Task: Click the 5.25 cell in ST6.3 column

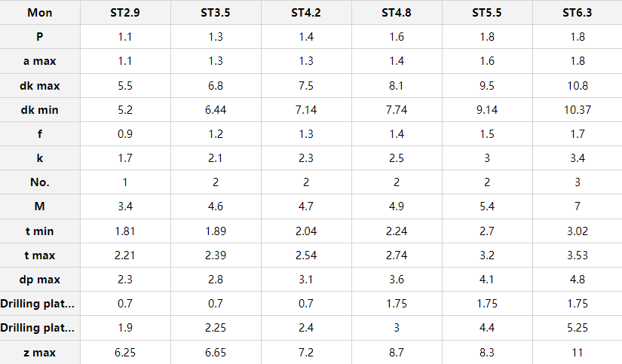Action: point(578,328)
